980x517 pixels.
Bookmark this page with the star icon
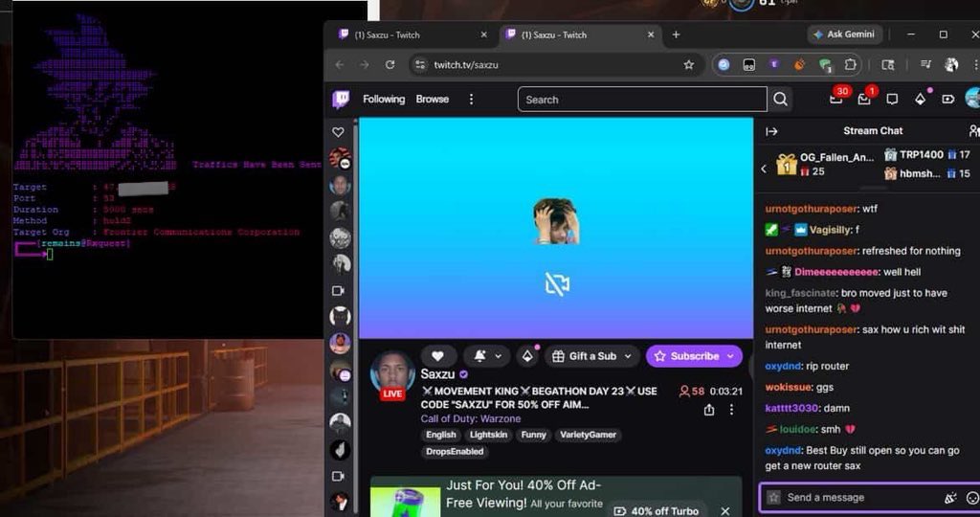(x=689, y=64)
